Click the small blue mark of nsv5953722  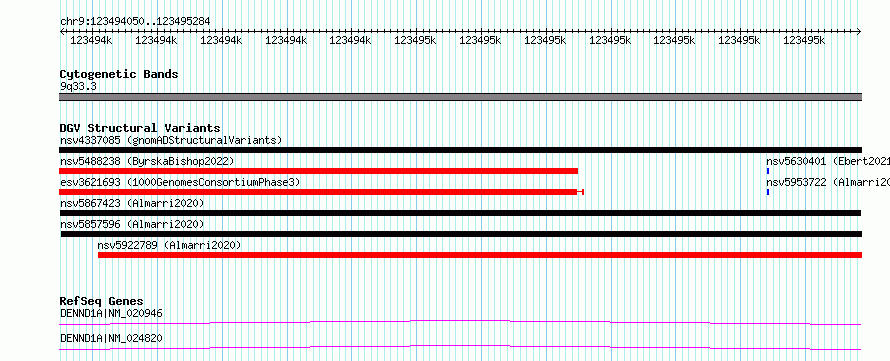pos(768,192)
